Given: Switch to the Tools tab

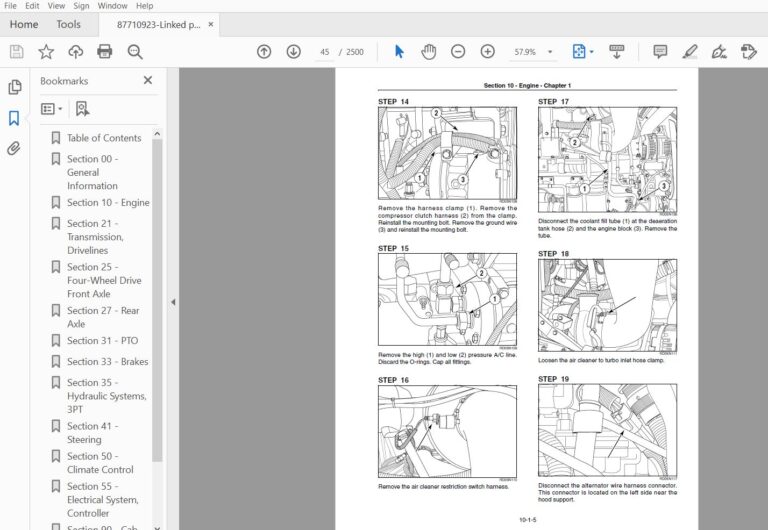Looking at the screenshot, I should point(68,24).
